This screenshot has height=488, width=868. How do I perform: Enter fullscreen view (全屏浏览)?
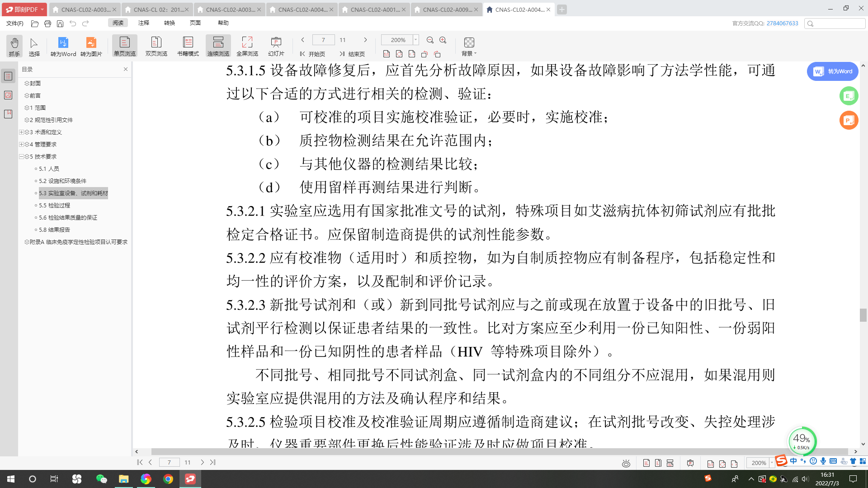coord(247,46)
